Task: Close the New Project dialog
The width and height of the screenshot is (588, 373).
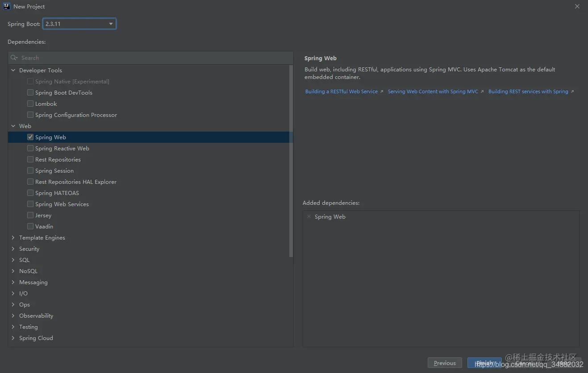Action: click(577, 6)
